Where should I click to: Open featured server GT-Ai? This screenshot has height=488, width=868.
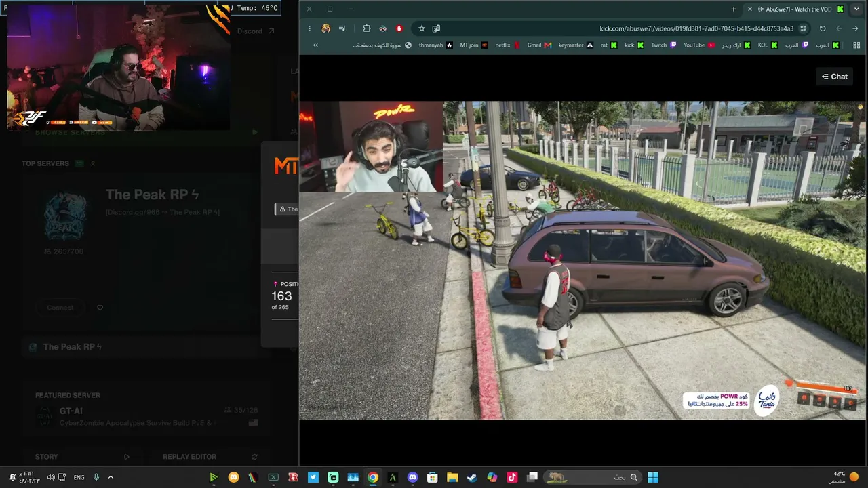click(146, 416)
